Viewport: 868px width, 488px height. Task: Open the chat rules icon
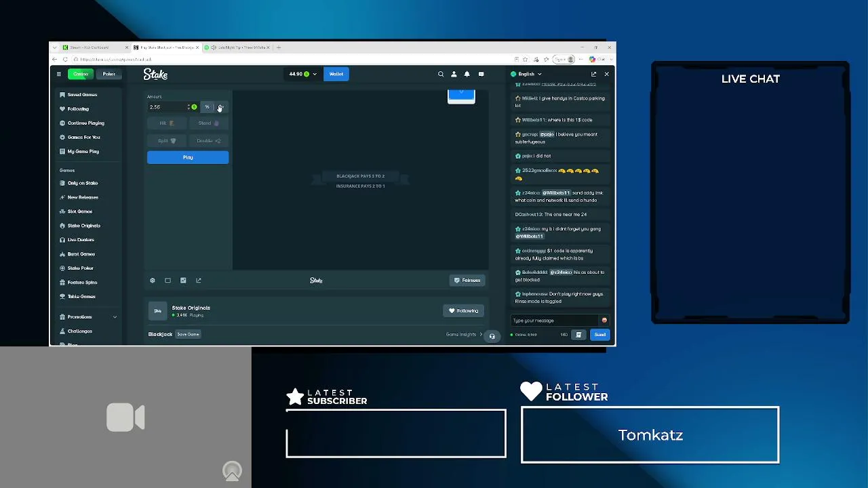tap(578, 335)
